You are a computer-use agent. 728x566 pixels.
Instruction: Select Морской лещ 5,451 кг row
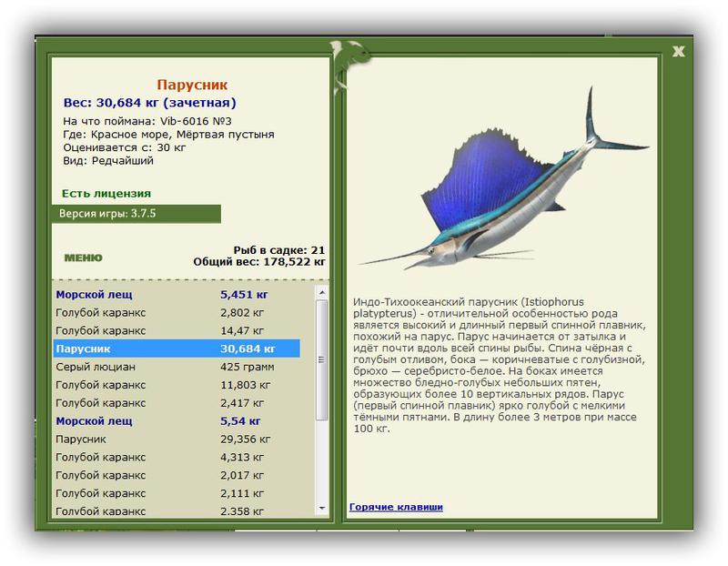point(177,295)
